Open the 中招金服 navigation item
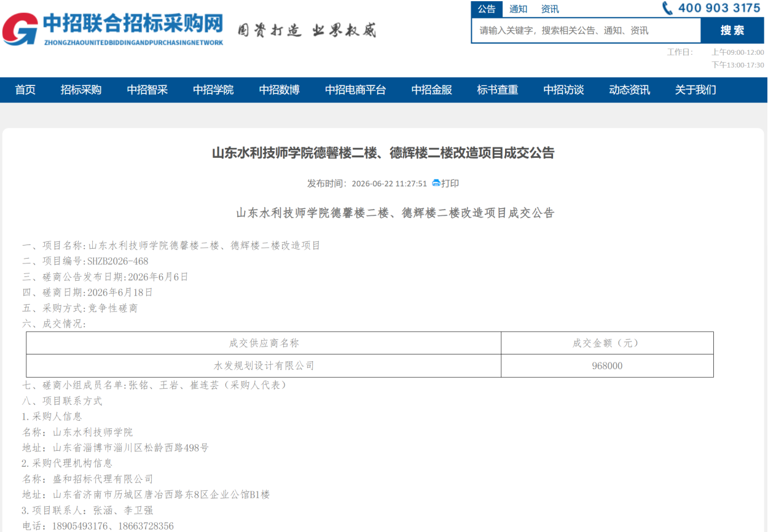The image size is (768, 532). pyautogui.click(x=432, y=90)
